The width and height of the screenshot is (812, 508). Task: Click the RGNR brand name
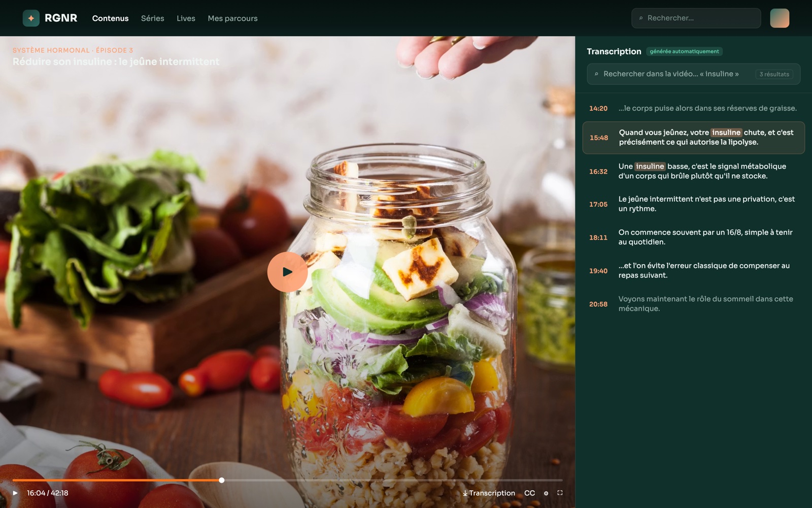[61, 18]
